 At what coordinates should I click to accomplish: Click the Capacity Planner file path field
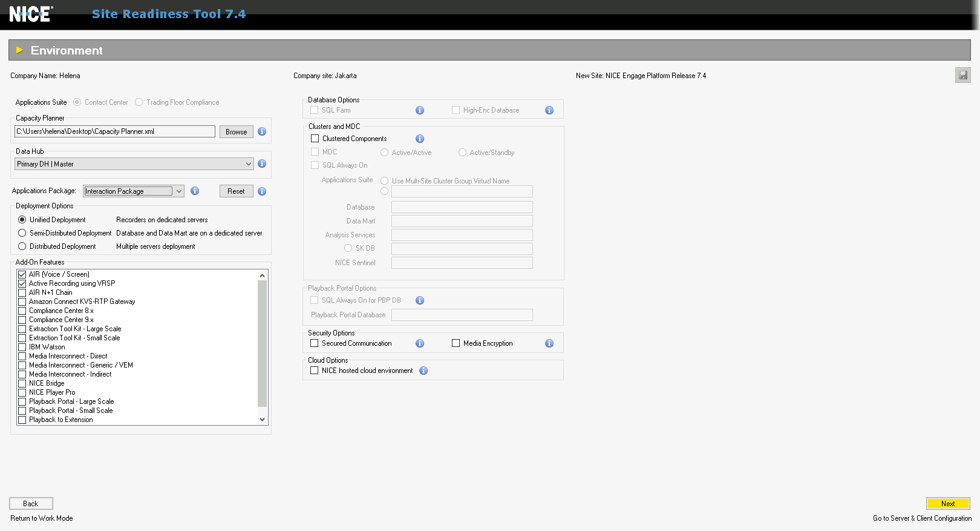click(114, 131)
